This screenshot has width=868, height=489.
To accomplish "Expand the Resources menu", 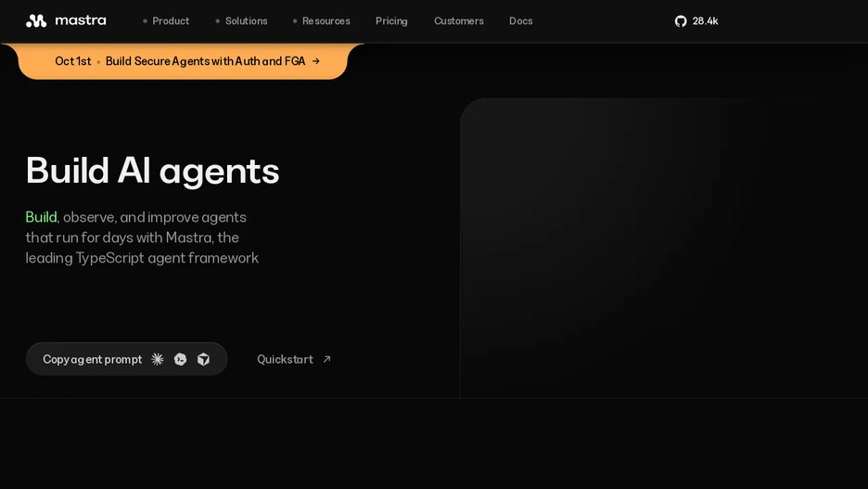I will coord(322,21).
